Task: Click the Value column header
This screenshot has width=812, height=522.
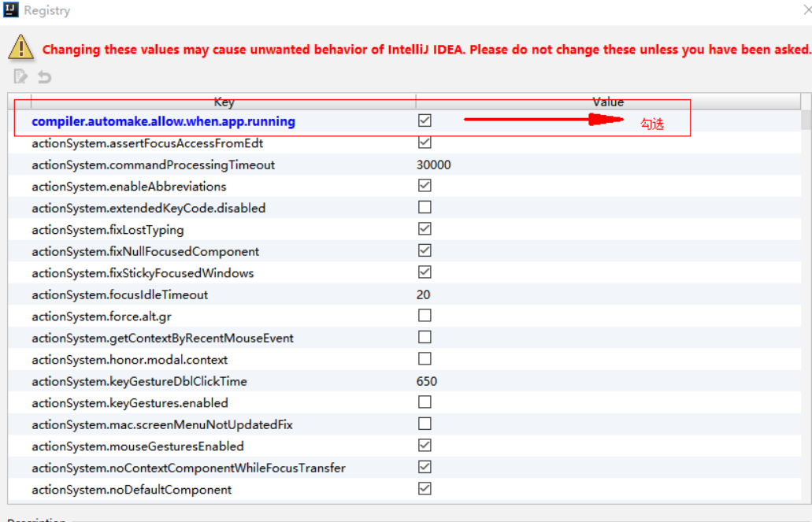Action: pos(608,102)
